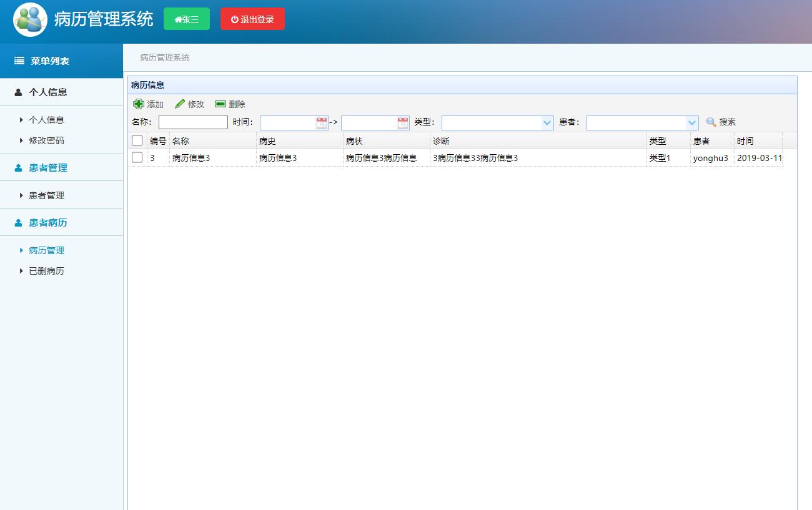Viewport: 812px width, 510px height.
Task: Click the 退出登录 logout button
Action: [x=252, y=19]
